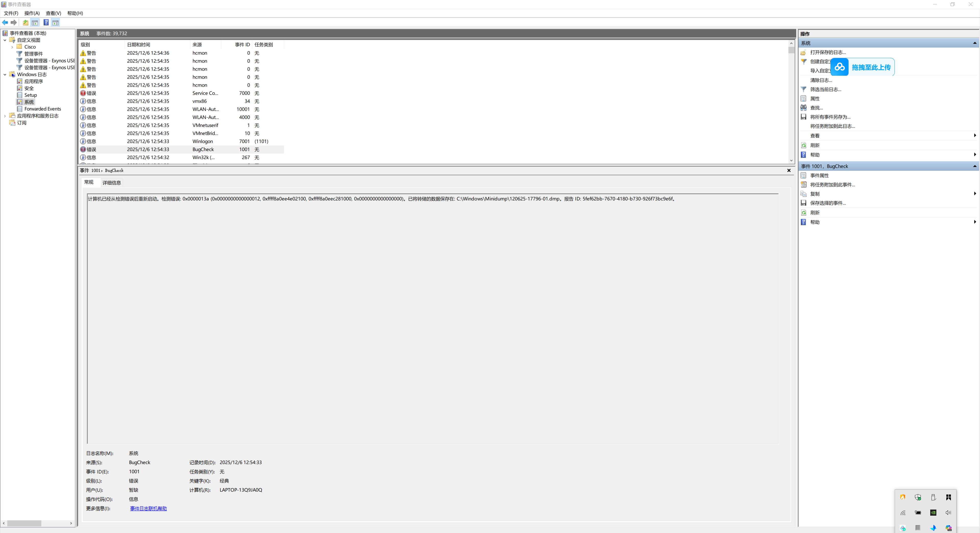Screen dimensions: 980x533
Task: Click the floppy disk icon for 将所有事件另存为
Action: coord(803,117)
